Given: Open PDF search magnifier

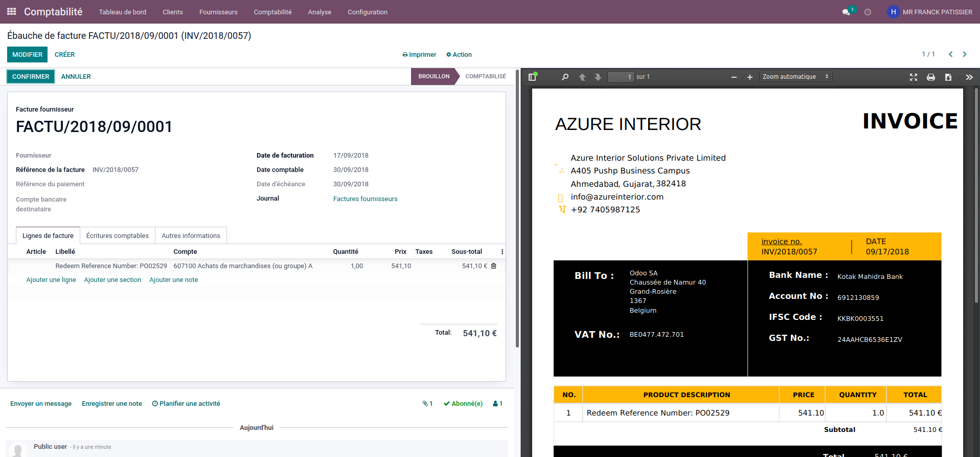Looking at the screenshot, I should (x=565, y=77).
